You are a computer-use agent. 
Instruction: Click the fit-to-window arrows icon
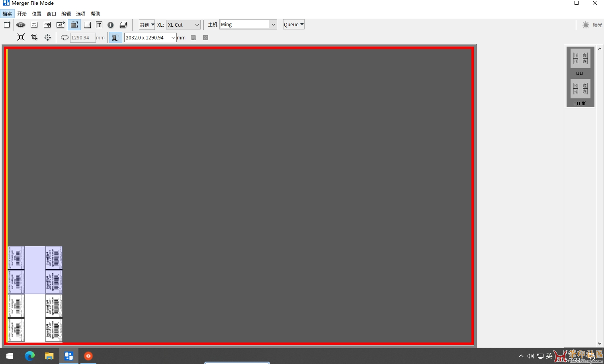(21, 37)
